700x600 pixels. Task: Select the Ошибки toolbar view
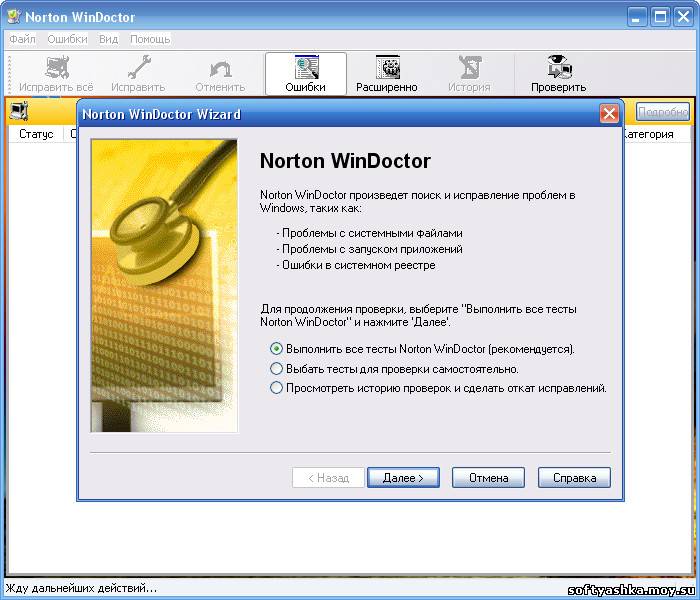point(306,74)
